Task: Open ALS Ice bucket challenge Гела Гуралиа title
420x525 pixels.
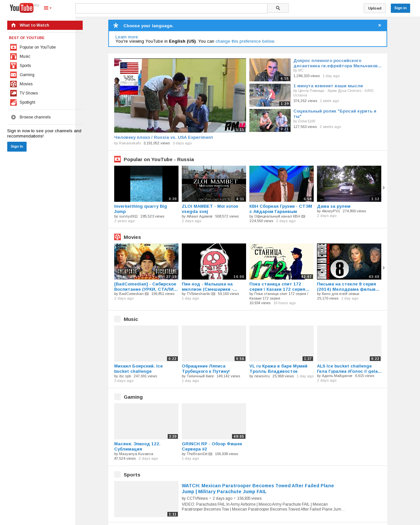Action: tap(349, 369)
